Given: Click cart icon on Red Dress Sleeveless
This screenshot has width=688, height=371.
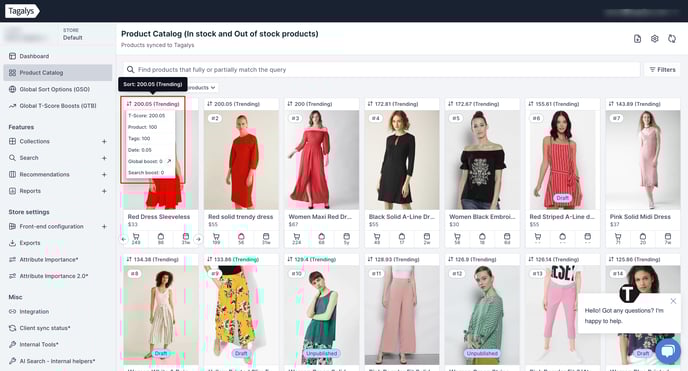Looking at the screenshot, I should coord(136,237).
